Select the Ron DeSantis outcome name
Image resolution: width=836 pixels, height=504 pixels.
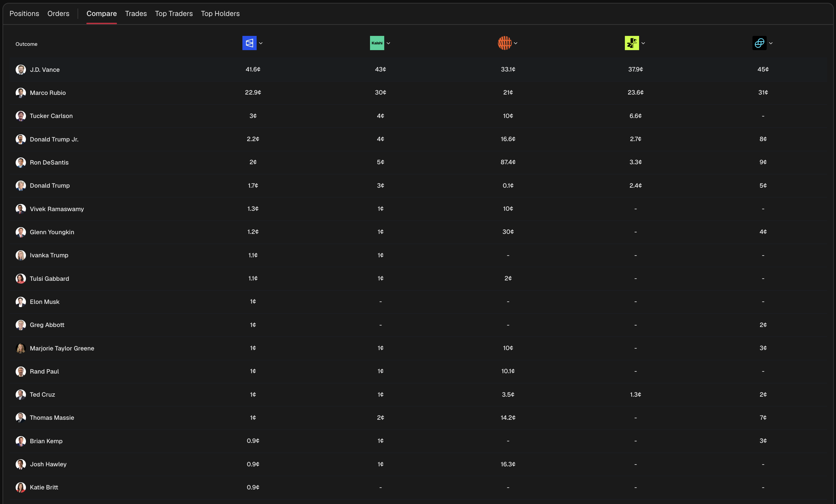tap(49, 162)
